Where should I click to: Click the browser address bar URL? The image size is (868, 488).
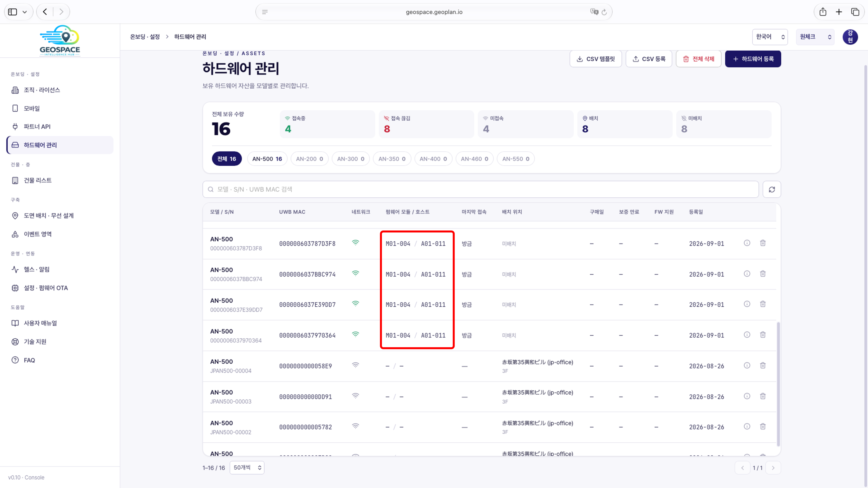click(x=434, y=12)
